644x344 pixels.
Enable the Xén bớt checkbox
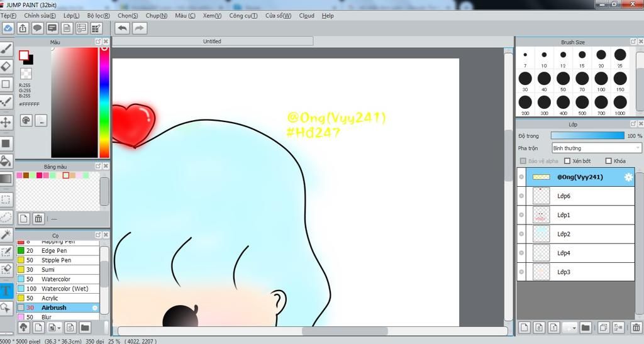tap(567, 161)
